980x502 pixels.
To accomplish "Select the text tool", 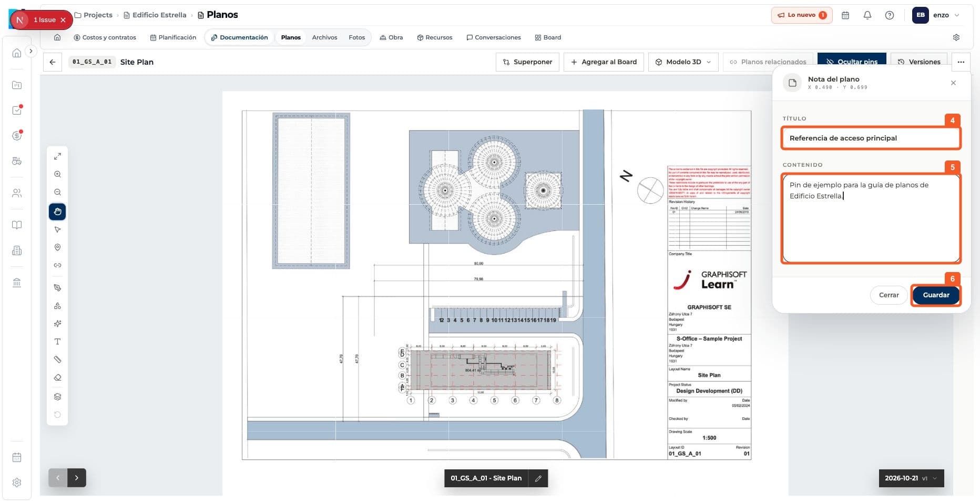I will [x=57, y=342].
